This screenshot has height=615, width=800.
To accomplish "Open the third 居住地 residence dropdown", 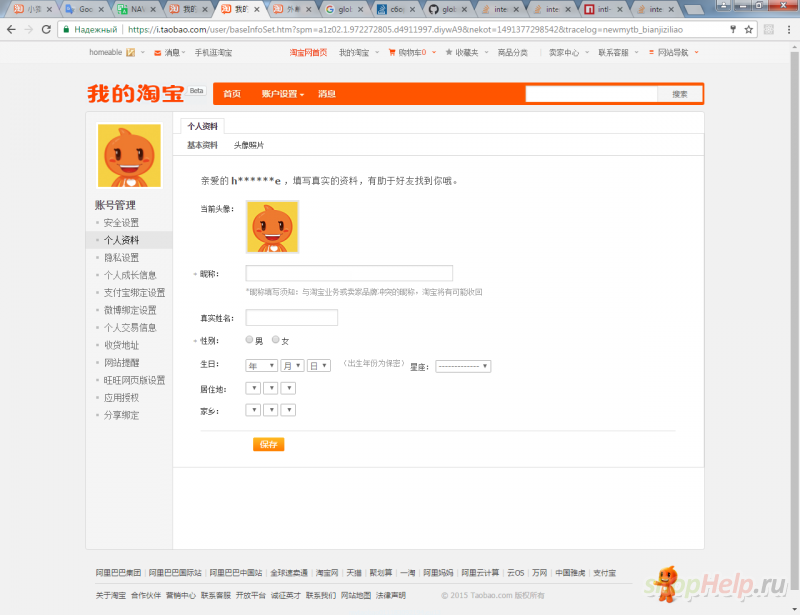I will click(x=288, y=388).
